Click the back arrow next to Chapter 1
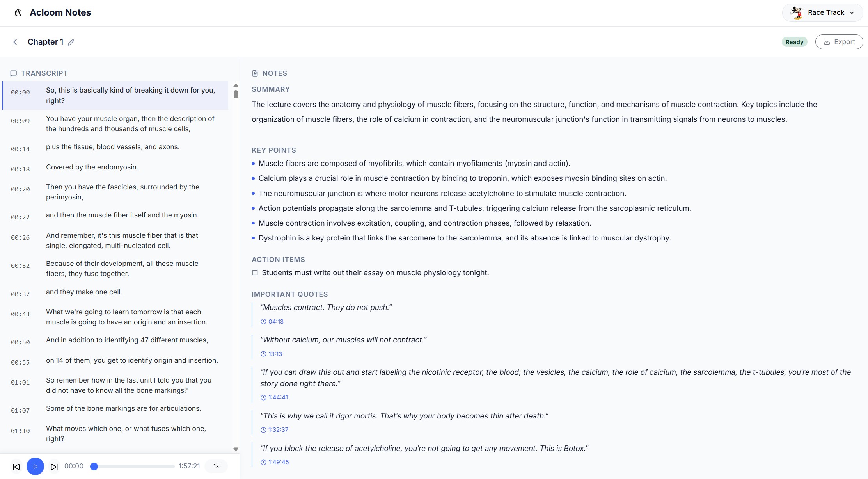The height and width of the screenshot is (479, 868). (x=15, y=42)
